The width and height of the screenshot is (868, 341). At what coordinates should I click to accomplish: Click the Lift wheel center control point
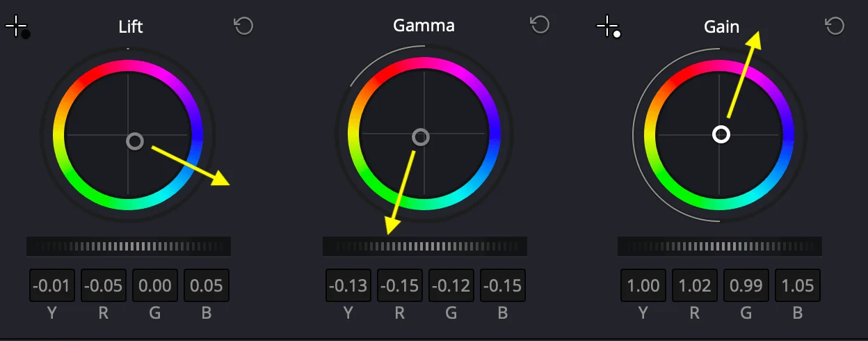[x=135, y=141]
